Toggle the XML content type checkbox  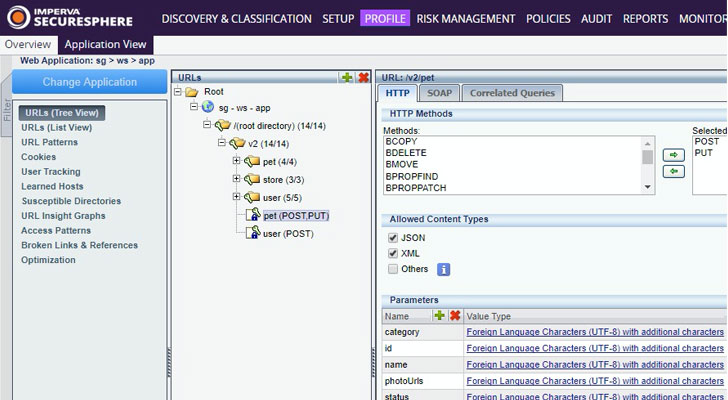393,253
